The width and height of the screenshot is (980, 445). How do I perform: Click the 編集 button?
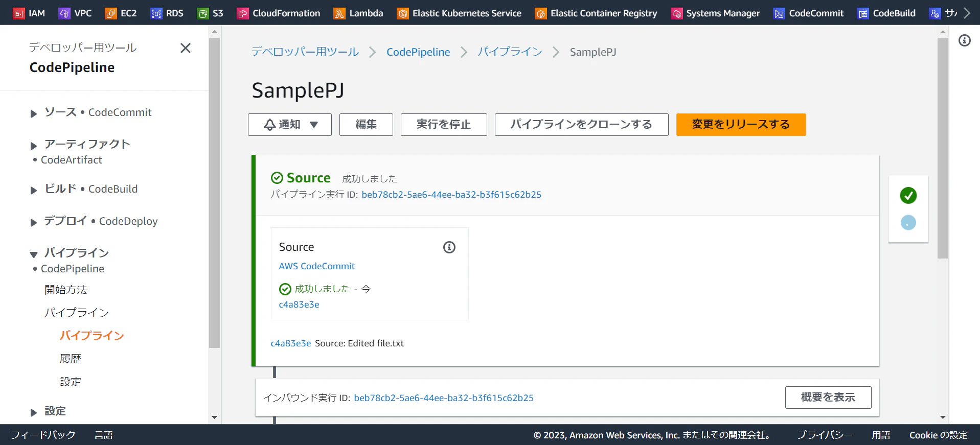coord(366,125)
